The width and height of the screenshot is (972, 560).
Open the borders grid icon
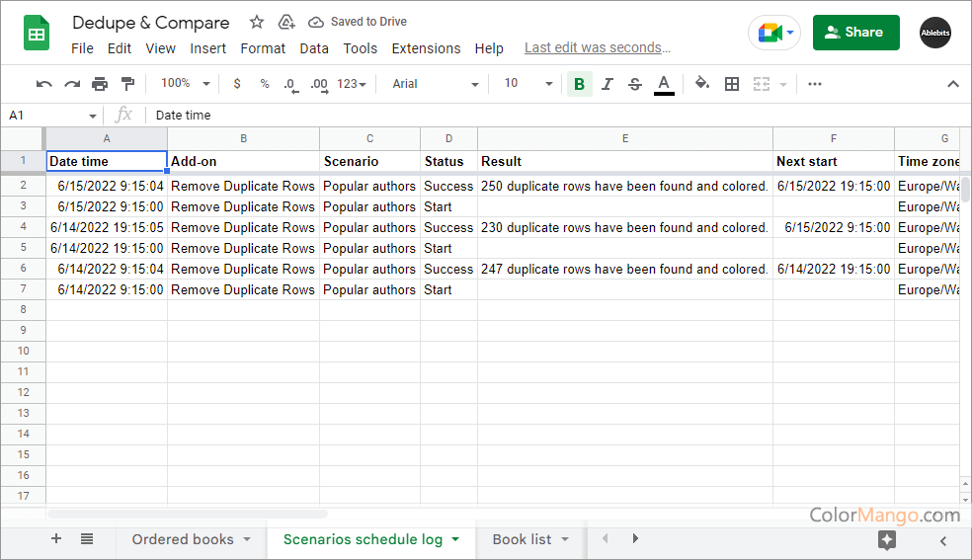tap(732, 84)
